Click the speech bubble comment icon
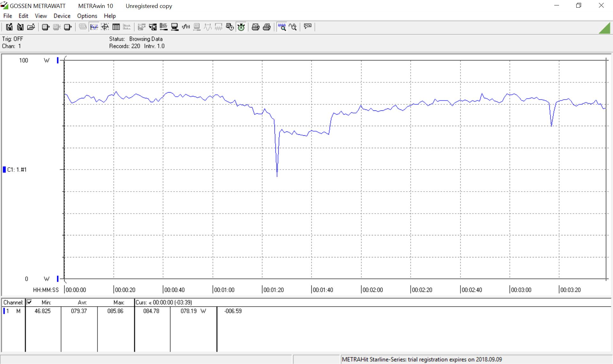The height and width of the screenshot is (364, 613). (x=307, y=27)
